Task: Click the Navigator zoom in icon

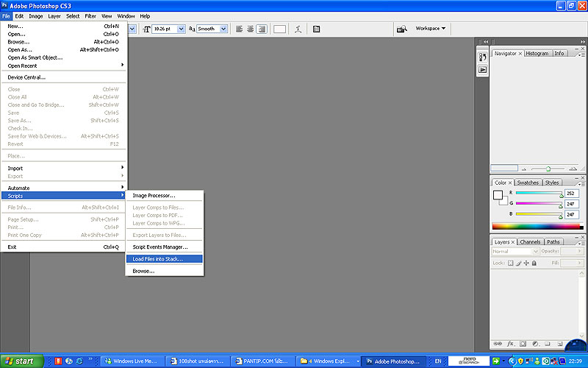Action: tap(573, 169)
